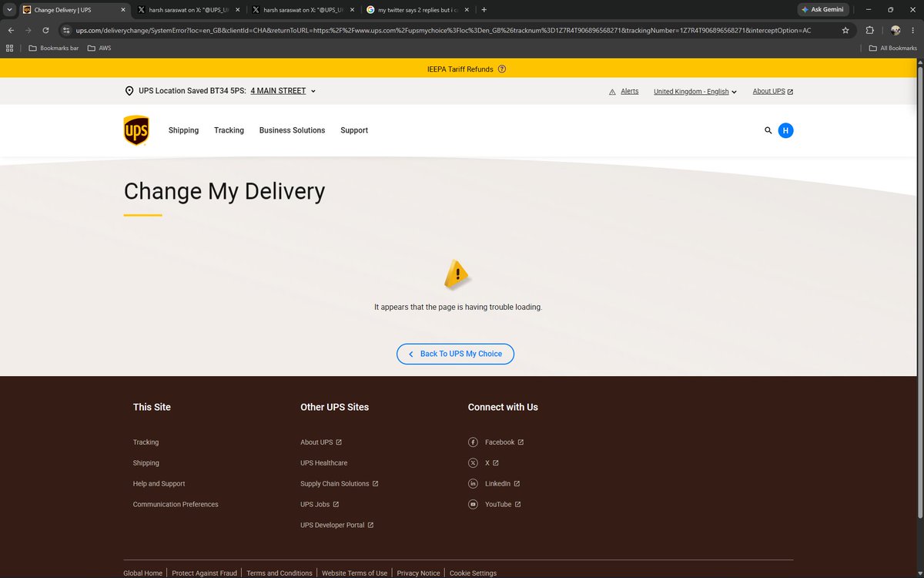Open UPS Healthcare footer link
Image resolution: width=924 pixels, height=578 pixels.
pos(323,463)
